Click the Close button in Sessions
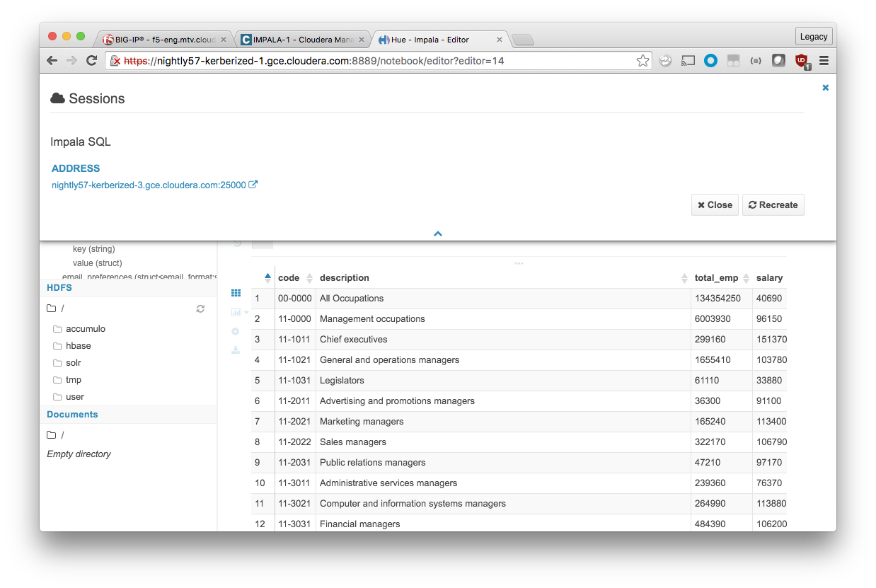 715,205
